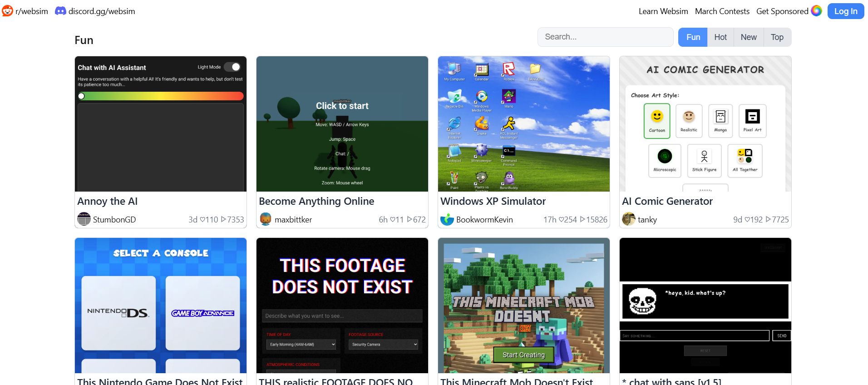Click Click to start on game preview
The image size is (868, 385).
click(x=342, y=106)
